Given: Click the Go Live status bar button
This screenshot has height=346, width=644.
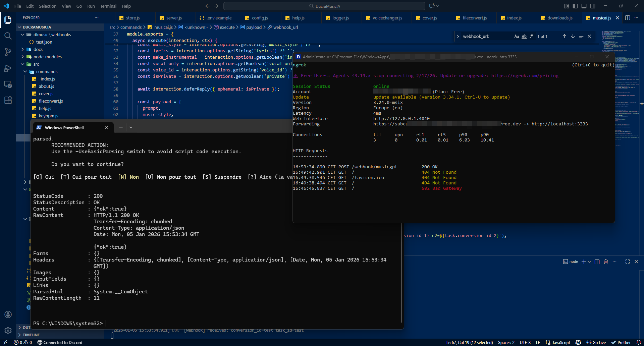Looking at the screenshot, I should [x=596, y=342].
